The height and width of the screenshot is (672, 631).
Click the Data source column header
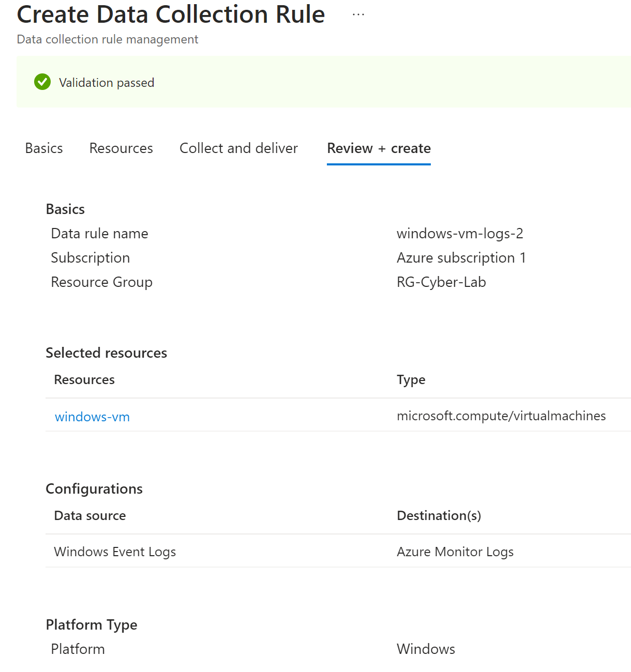89,515
